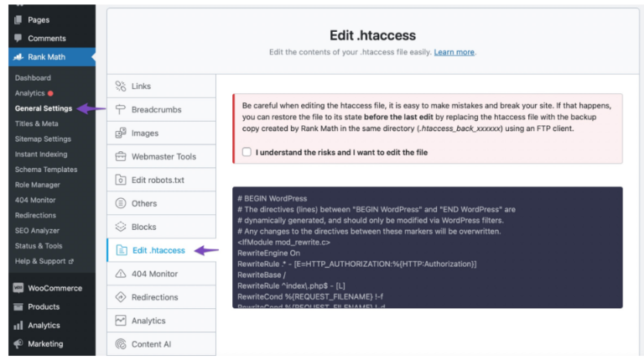Screen dimensions: 644x361
Task: Click the Webmaster Tools toolbox icon
Action: tap(121, 156)
